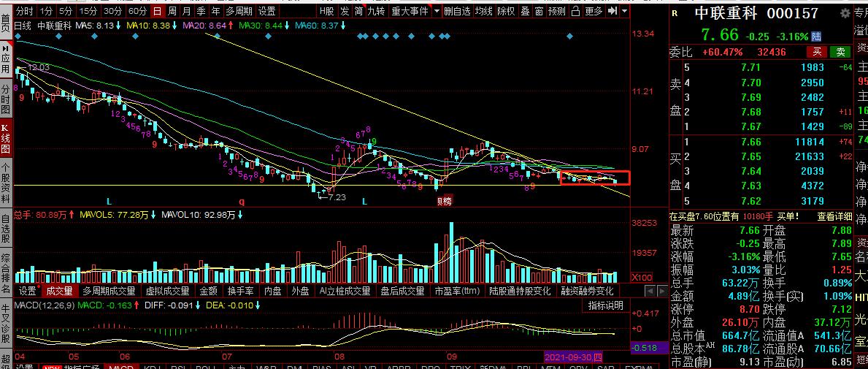The width and height of the screenshot is (868, 369).
Task: Open 指标说明 indicator description
Action: pos(605,305)
